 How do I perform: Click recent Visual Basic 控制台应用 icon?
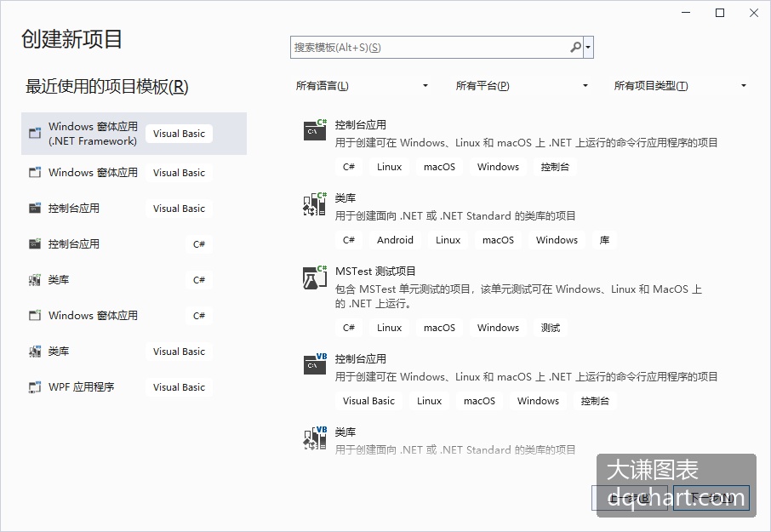35,208
